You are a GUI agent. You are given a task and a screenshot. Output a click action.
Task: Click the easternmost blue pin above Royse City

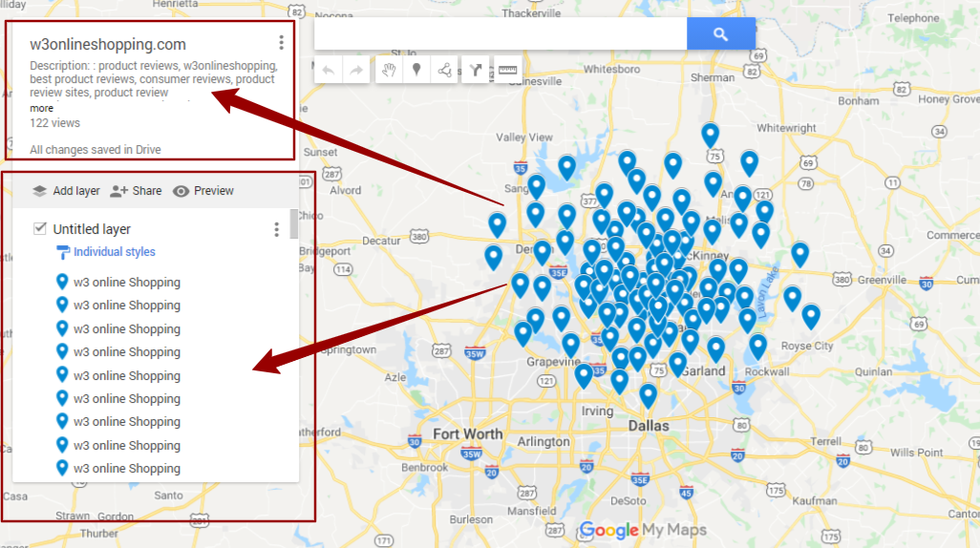coord(811,316)
